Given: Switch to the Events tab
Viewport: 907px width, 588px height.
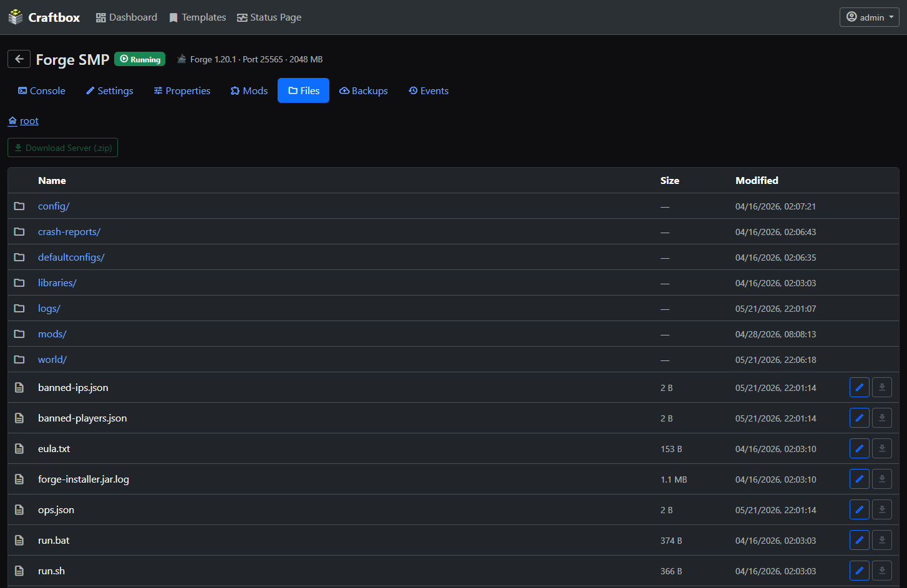Looking at the screenshot, I should pos(429,91).
